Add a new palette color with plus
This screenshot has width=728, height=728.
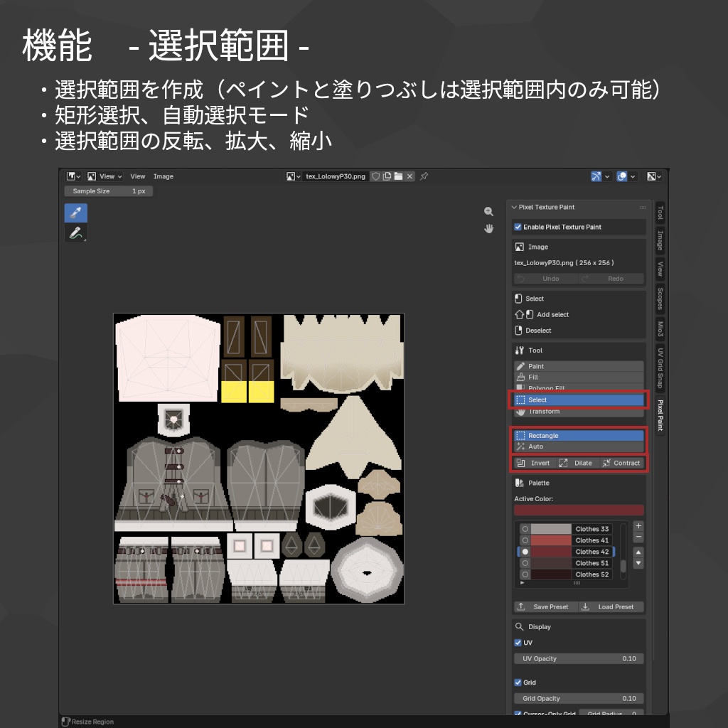[x=638, y=526]
